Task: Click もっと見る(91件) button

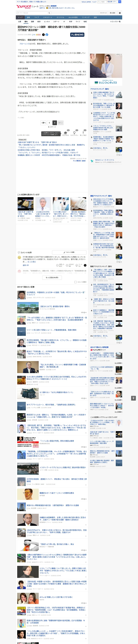Action: pos(52,277)
